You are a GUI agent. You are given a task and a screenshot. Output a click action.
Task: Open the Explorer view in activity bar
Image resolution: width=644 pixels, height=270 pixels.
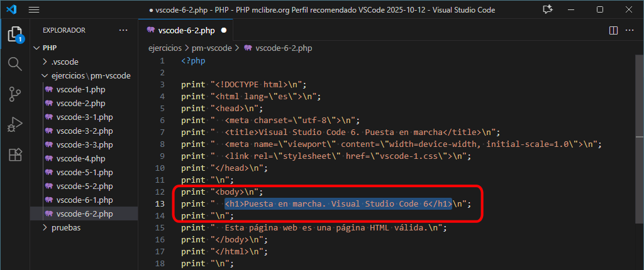point(14,34)
